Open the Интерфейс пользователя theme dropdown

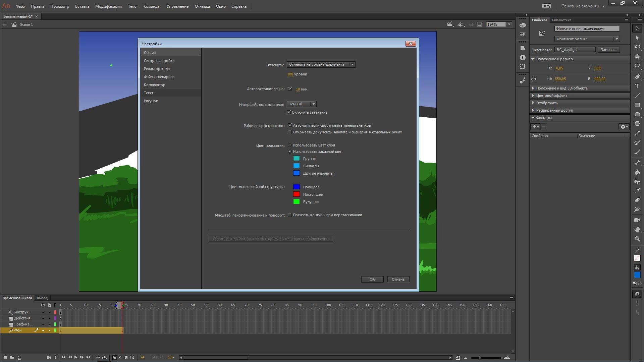(x=302, y=104)
